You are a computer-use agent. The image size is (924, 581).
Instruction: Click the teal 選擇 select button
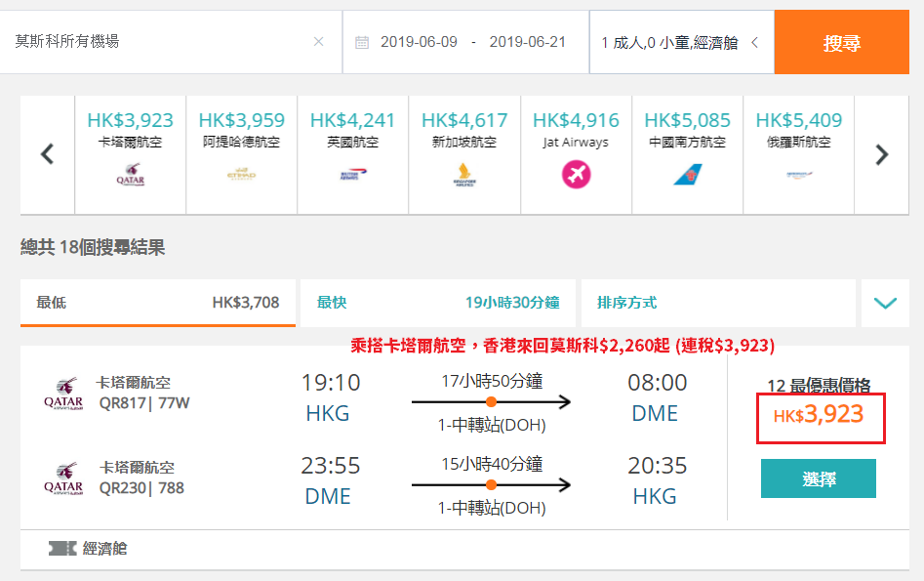pos(819,478)
